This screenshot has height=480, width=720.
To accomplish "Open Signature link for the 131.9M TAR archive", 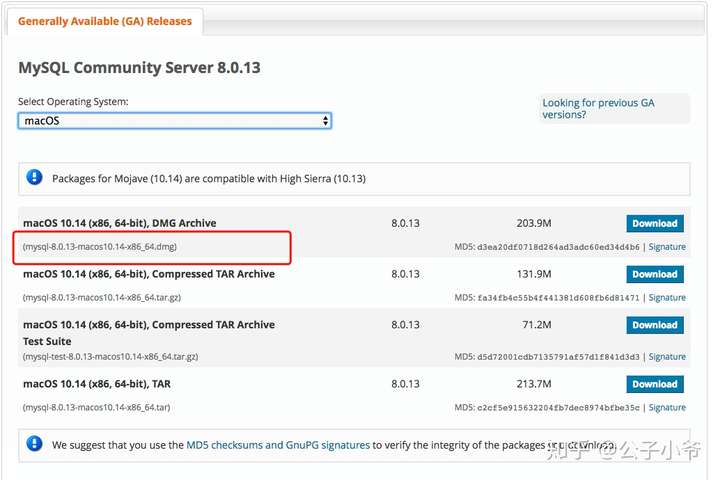I will point(667,297).
